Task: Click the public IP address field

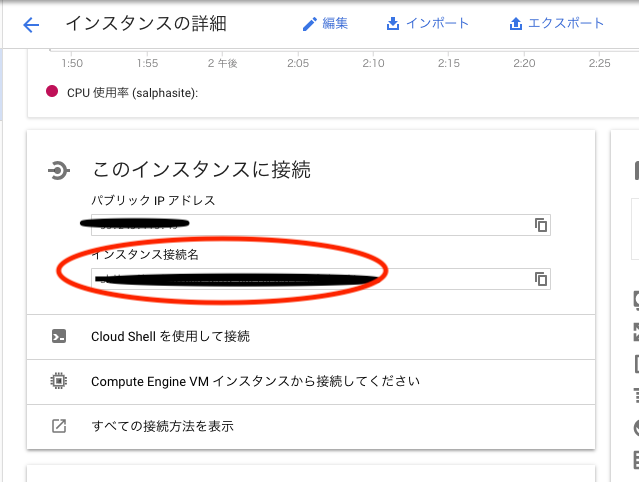Action: pyautogui.click(x=321, y=225)
